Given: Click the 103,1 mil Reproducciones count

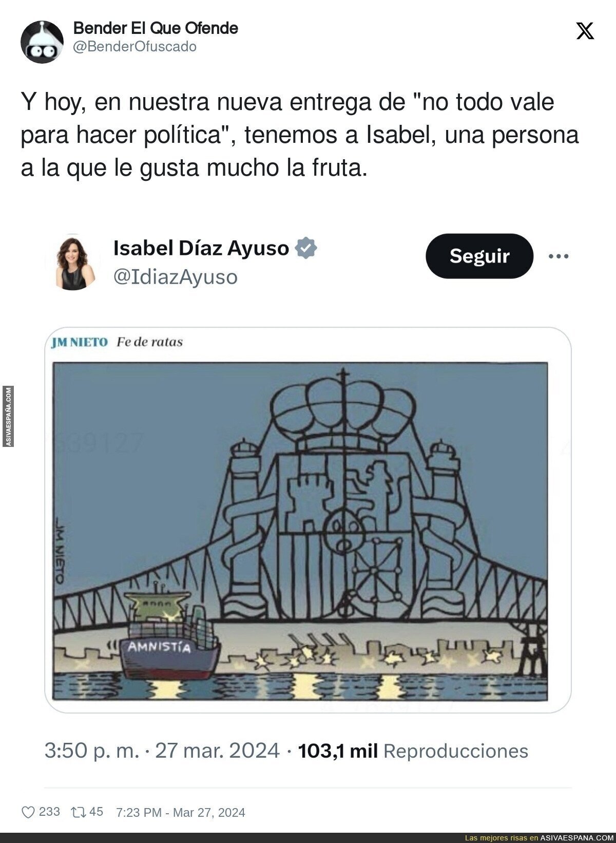Looking at the screenshot, I should (413, 751).
